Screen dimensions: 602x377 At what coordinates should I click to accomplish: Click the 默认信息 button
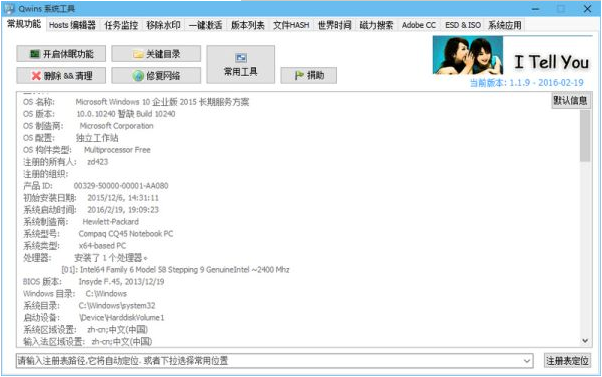coord(570,101)
